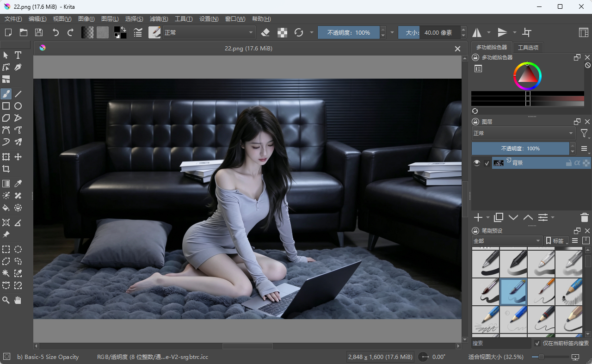
Task: Choose the Line tool
Action: coord(18,94)
